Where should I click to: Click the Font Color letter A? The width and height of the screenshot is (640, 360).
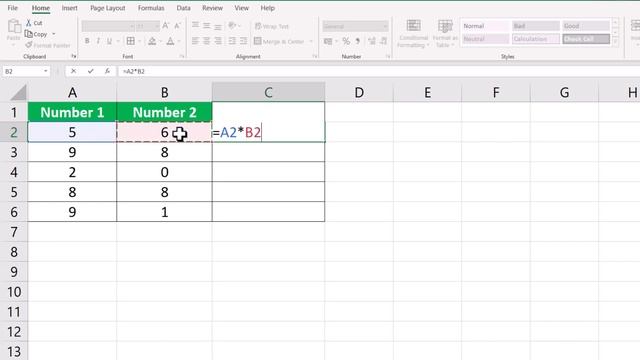pyautogui.click(x=171, y=41)
